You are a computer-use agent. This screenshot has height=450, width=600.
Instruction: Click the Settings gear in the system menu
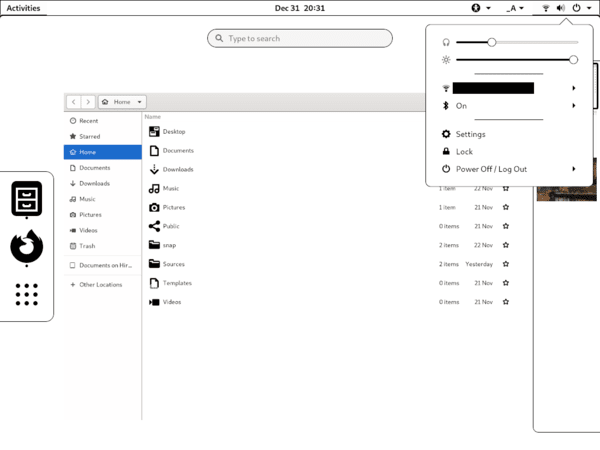tap(446, 134)
